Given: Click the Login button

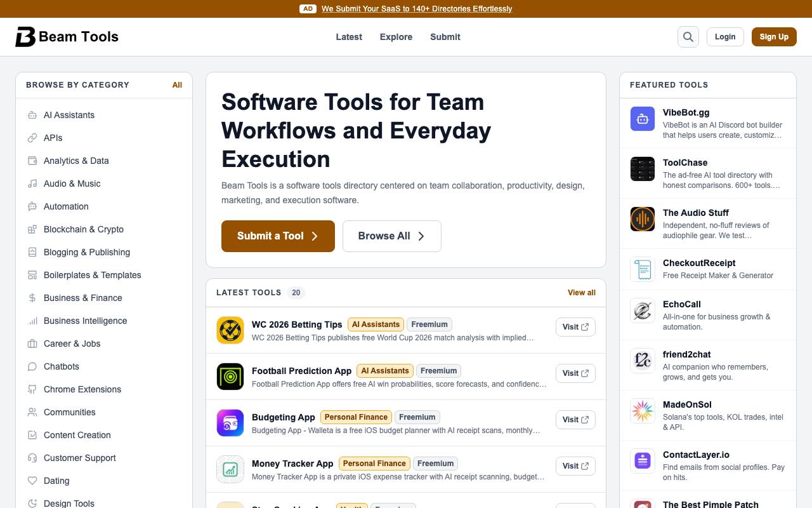Looking at the screenshot, I should pyautogui.click(x=725, y=37).
